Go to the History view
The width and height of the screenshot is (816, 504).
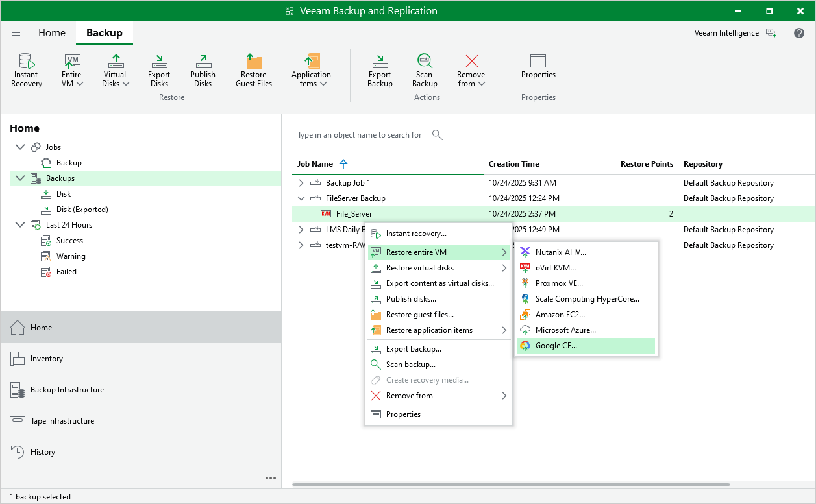(43, 452)
